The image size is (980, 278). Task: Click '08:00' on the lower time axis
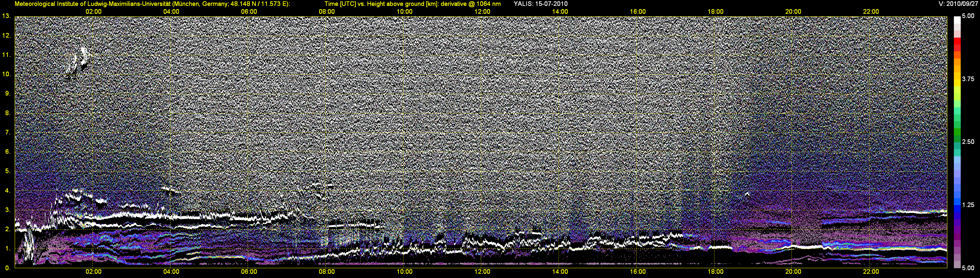[x=327, y=271]
